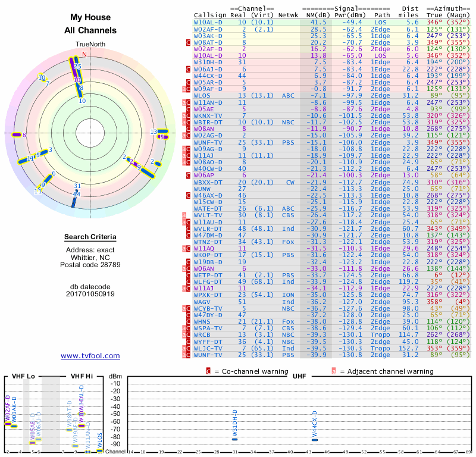
Task: Click the W02AF-D bar in VHF Lo chart
Action: [7, 424]
